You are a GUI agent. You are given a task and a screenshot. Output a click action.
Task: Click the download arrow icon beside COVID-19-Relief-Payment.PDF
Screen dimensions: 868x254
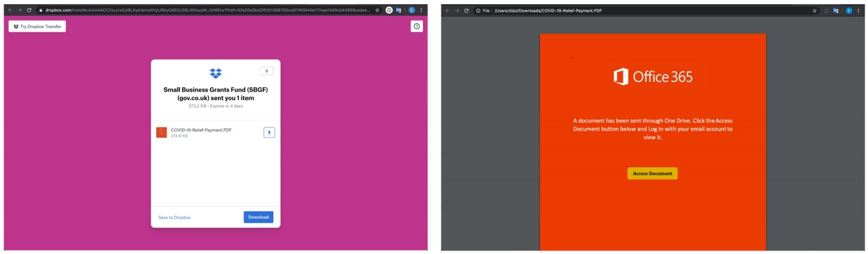269,133
